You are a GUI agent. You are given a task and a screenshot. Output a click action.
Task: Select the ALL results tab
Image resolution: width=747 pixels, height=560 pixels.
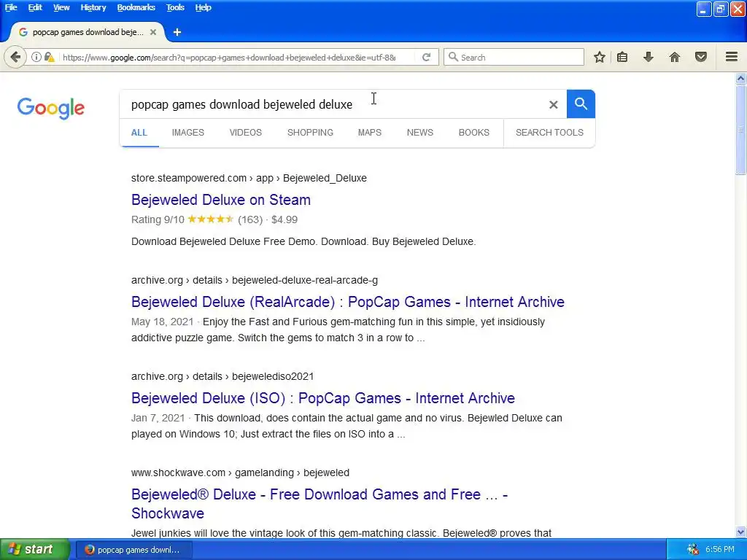tap(139, 133)
